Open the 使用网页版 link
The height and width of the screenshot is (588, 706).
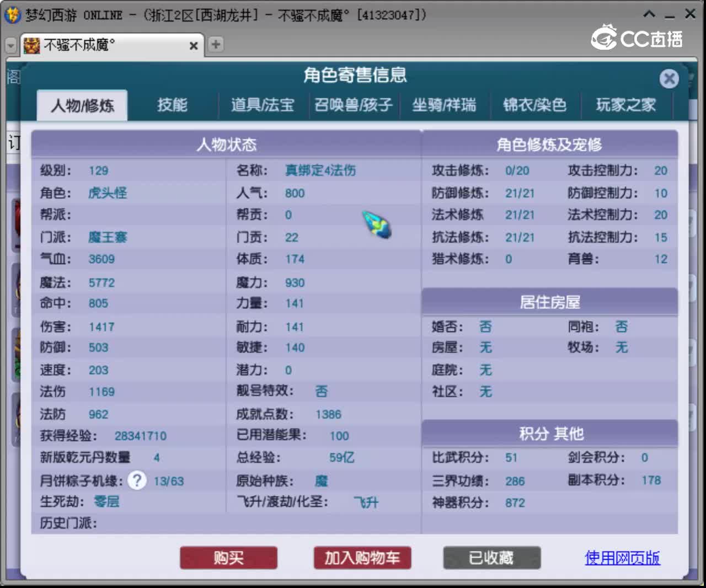point(622,558)
